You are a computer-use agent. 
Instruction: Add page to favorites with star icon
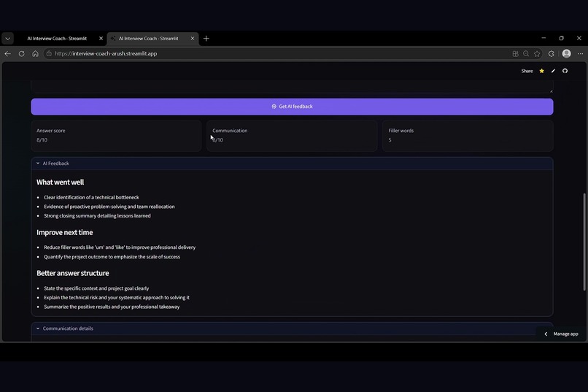pos(537,53)
